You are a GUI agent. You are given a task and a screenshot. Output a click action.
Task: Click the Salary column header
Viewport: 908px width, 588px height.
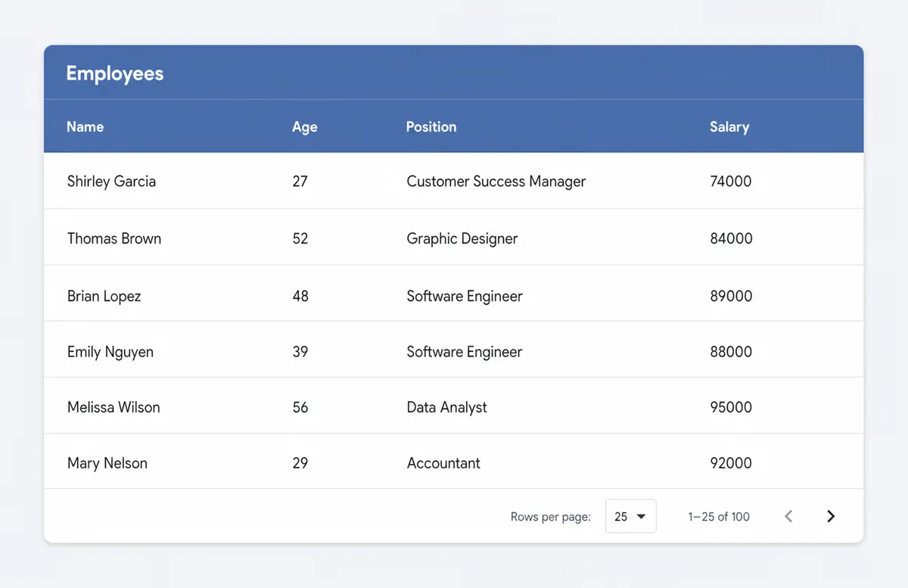pos(729,126)
